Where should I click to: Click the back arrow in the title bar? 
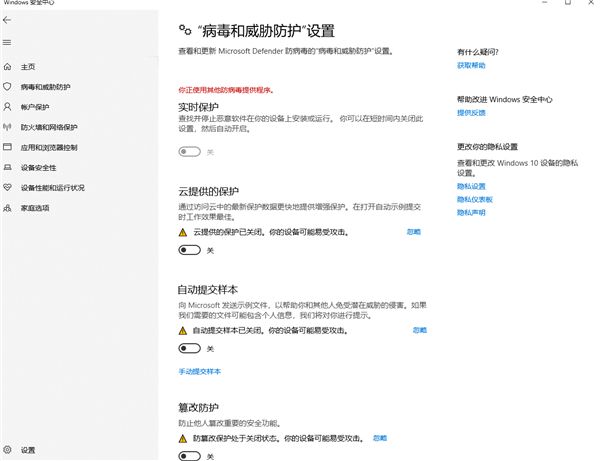(x=8, y=21)
